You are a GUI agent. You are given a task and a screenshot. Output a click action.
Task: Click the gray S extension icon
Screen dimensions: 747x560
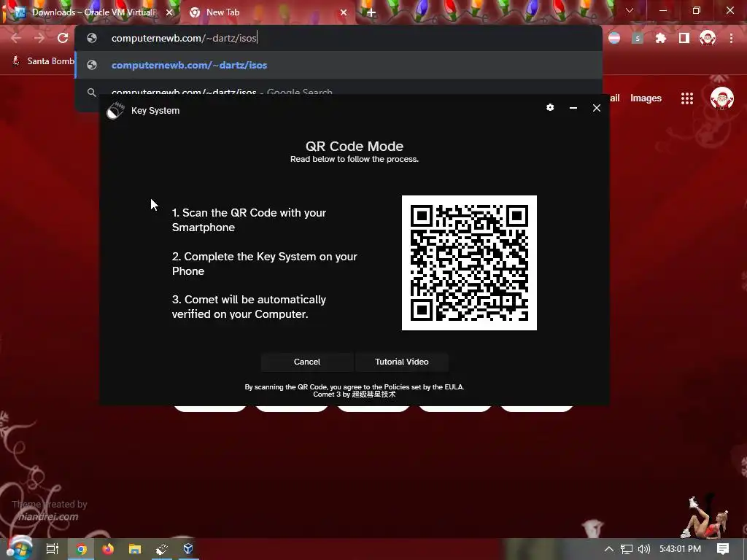(638, 38)
